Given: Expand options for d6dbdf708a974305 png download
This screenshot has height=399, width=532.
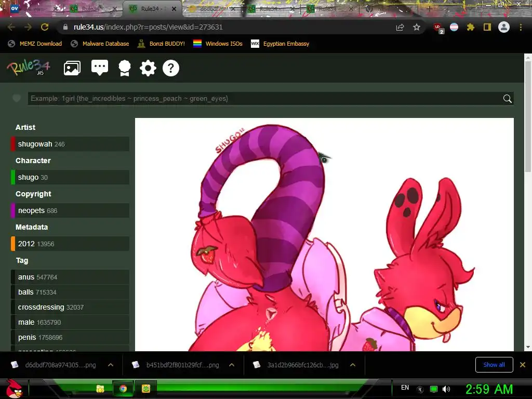Looking at the screenshot, I should click(111, 365).
